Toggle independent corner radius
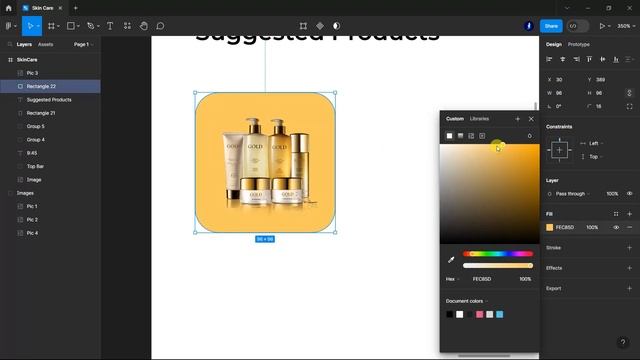 pos(629,107)
